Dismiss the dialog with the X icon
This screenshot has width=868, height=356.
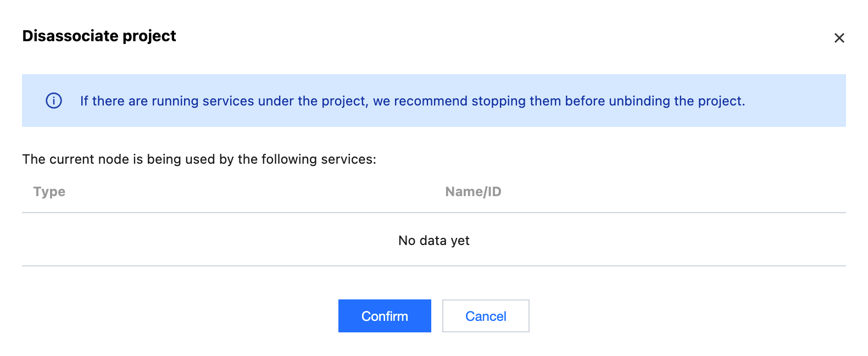(x=839, y=38)
